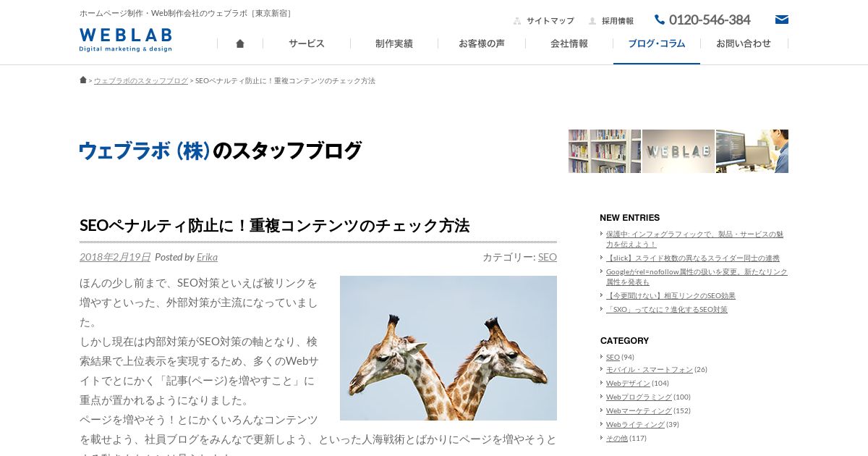Go to お客様の声 menu item

pos(482,43)
